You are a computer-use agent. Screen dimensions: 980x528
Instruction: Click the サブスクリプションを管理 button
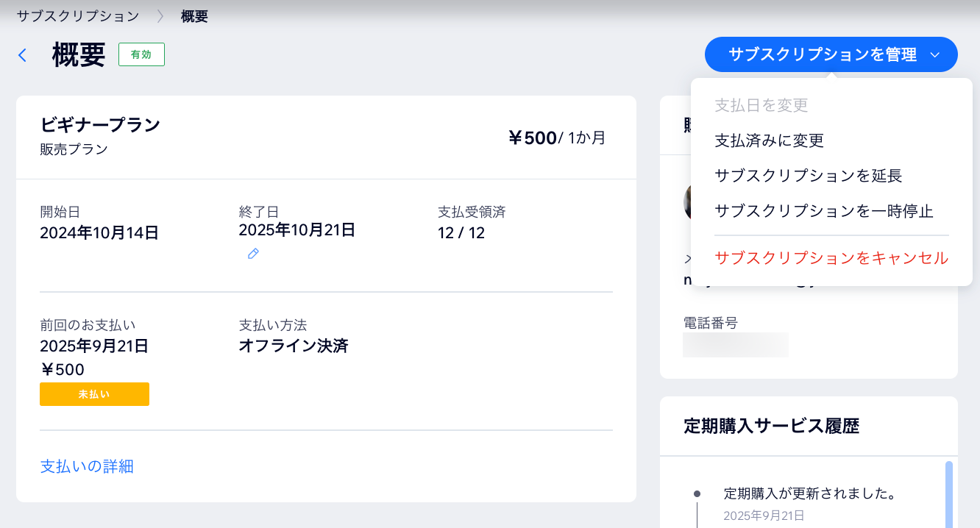[x=820, y=54]
